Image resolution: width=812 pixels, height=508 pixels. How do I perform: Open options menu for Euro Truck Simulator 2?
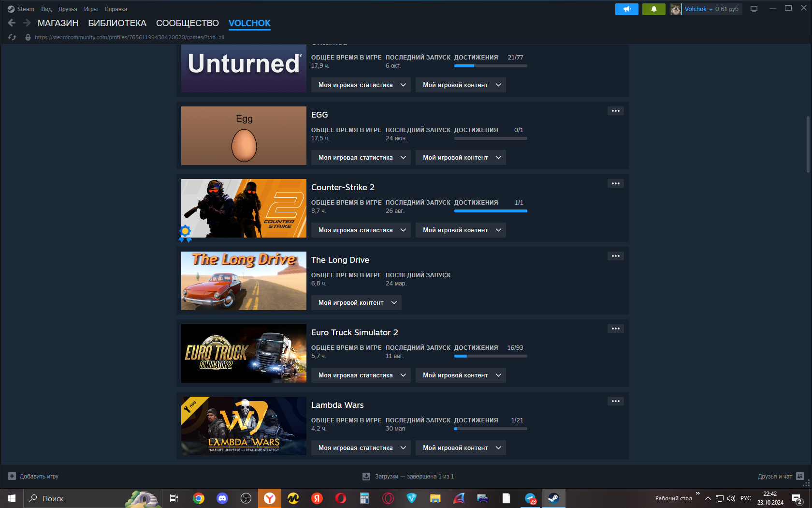(616, 329)
